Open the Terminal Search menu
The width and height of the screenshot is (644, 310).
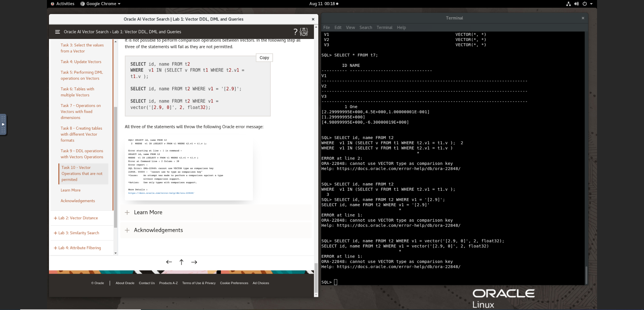[x=366, y=28]
